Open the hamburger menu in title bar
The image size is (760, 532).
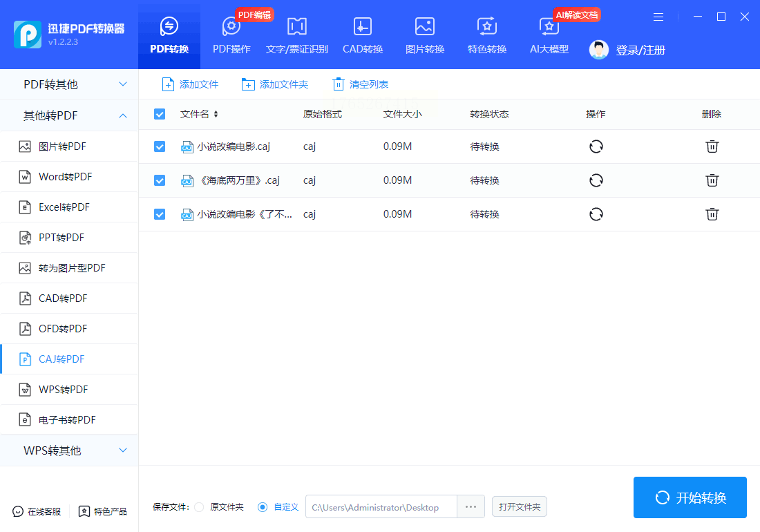pos(658,17)
